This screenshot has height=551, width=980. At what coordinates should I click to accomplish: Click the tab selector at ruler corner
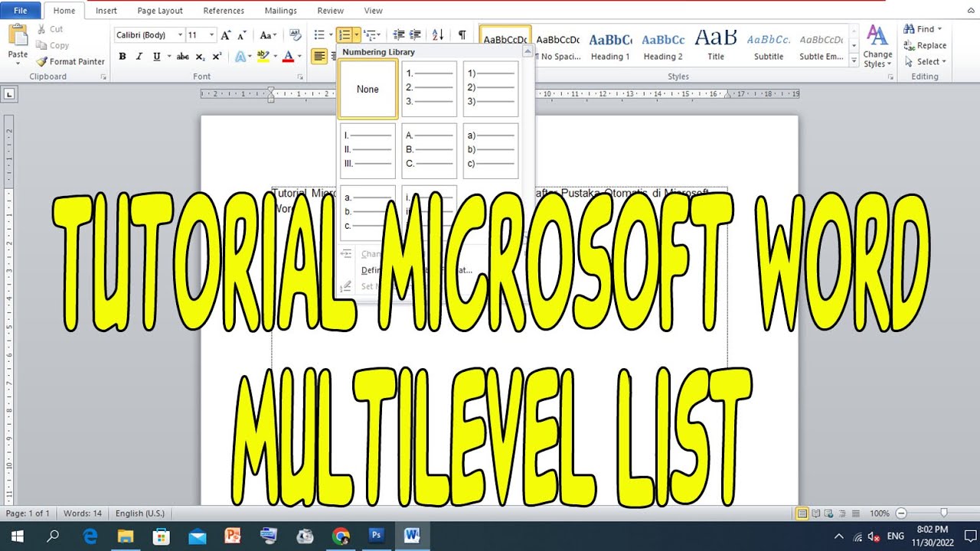tap(9, 94)
